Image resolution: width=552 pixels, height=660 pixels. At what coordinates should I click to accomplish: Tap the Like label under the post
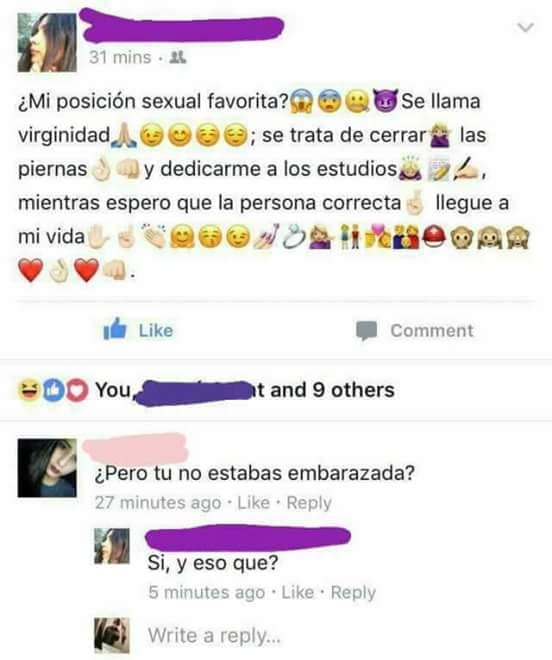(x=156, y=330)
